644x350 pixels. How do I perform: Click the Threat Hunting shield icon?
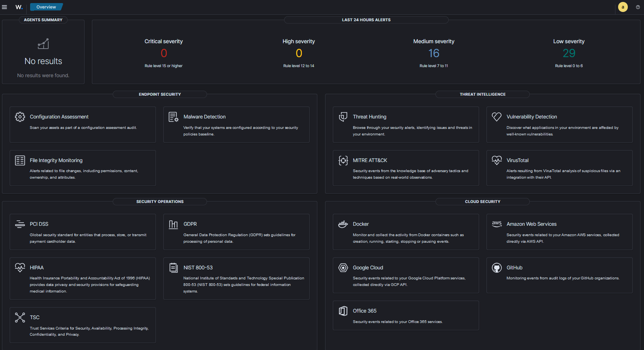[x=343, y=117]
